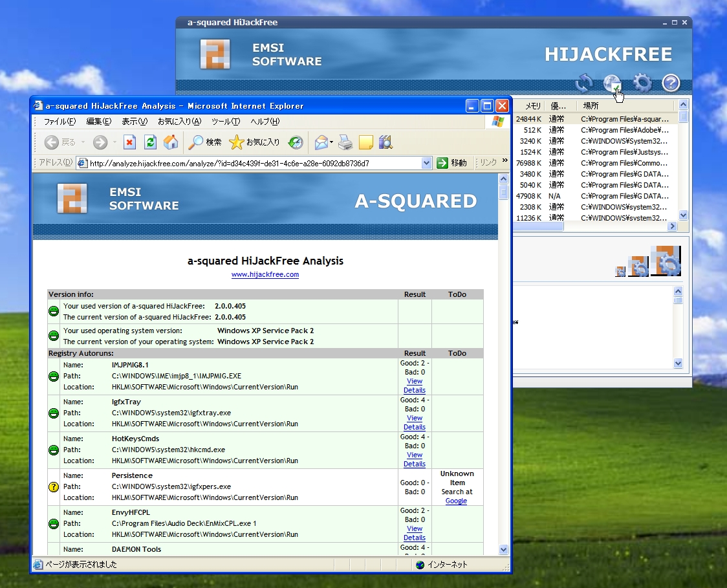Screen dimensions: 727x588
Task: Click the Internet zone globe in status bar
Action: click(420, 565)
